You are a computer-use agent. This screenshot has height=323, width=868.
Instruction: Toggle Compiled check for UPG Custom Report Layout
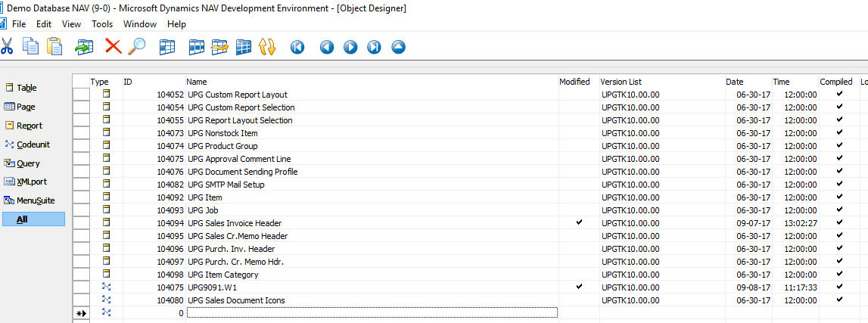point(839,94)
